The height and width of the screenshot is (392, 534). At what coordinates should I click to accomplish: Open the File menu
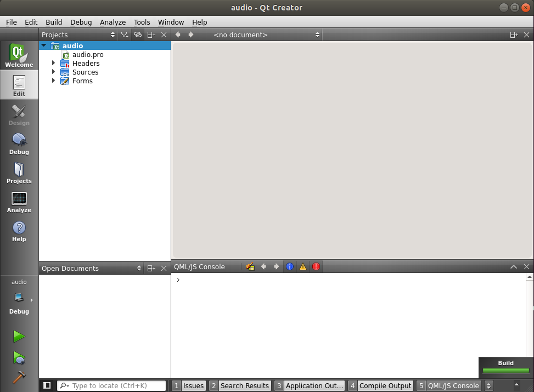coord(11,22)
